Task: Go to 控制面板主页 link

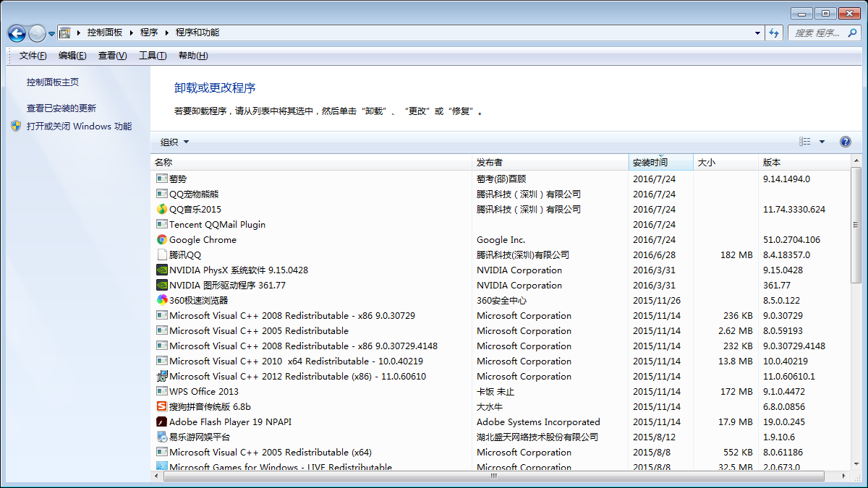Action: click(53, 82)
